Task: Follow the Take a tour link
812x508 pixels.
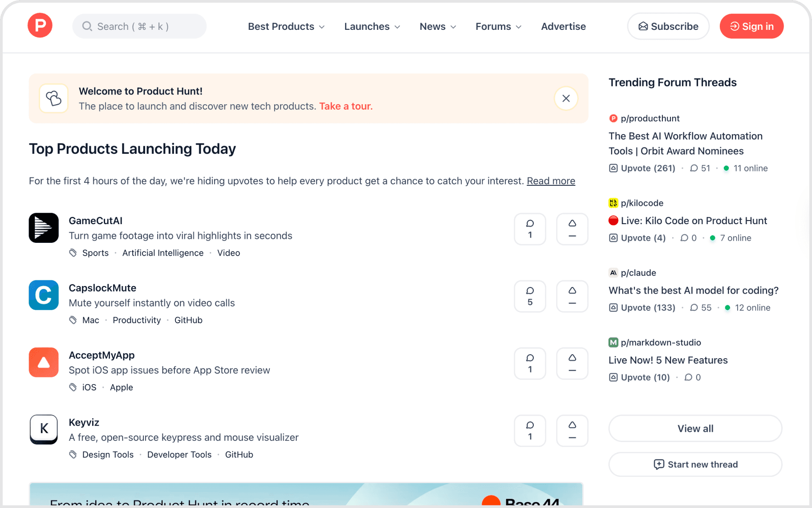Action: 346,106
